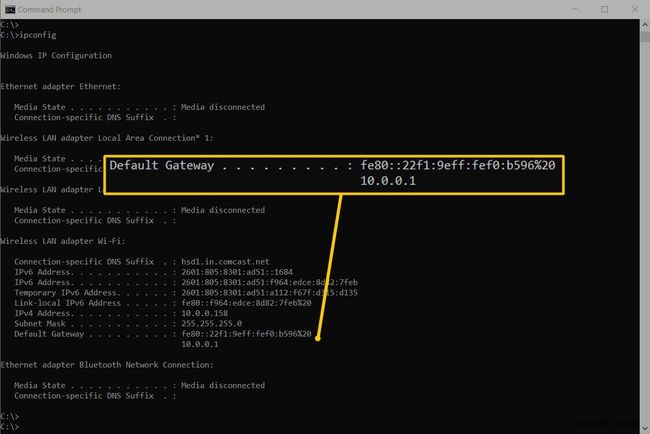Click the scrollbar up arrow
The height and width of the screenshot is (434, 650).
(645, 24)
